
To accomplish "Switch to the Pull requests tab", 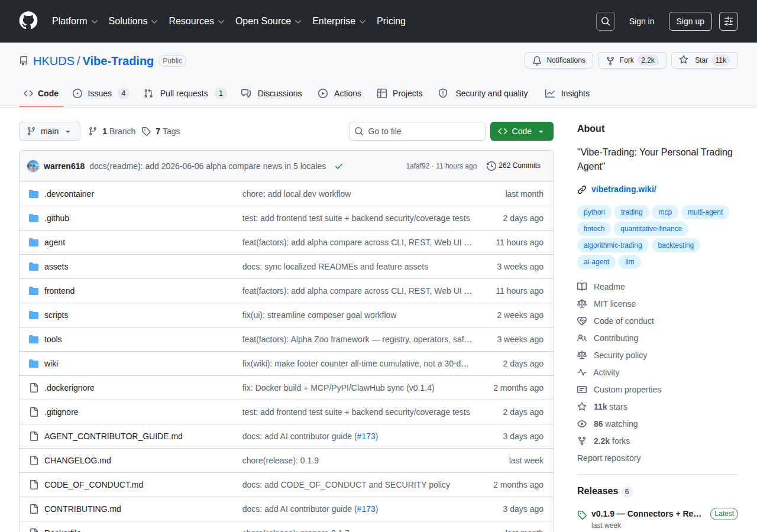I will (185, 93).
